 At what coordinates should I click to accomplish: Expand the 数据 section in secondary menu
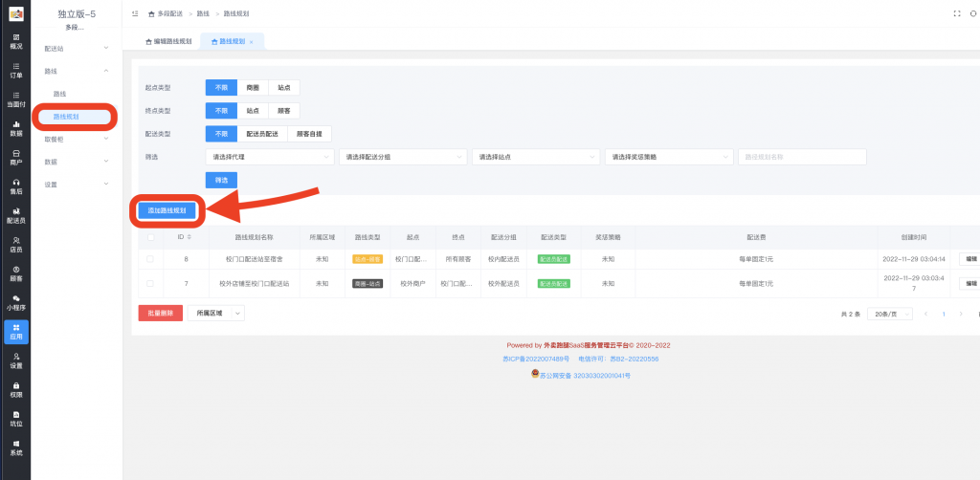(x=77, y=162)
